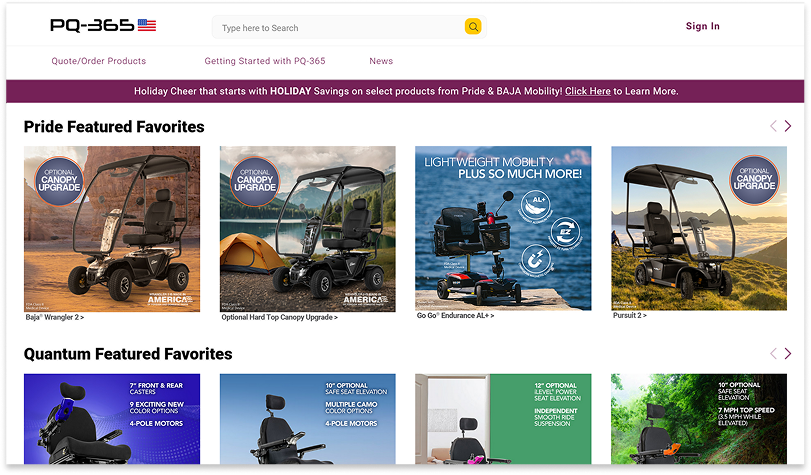Click the Quantum Featured Favorites heading

pos(128,354)
